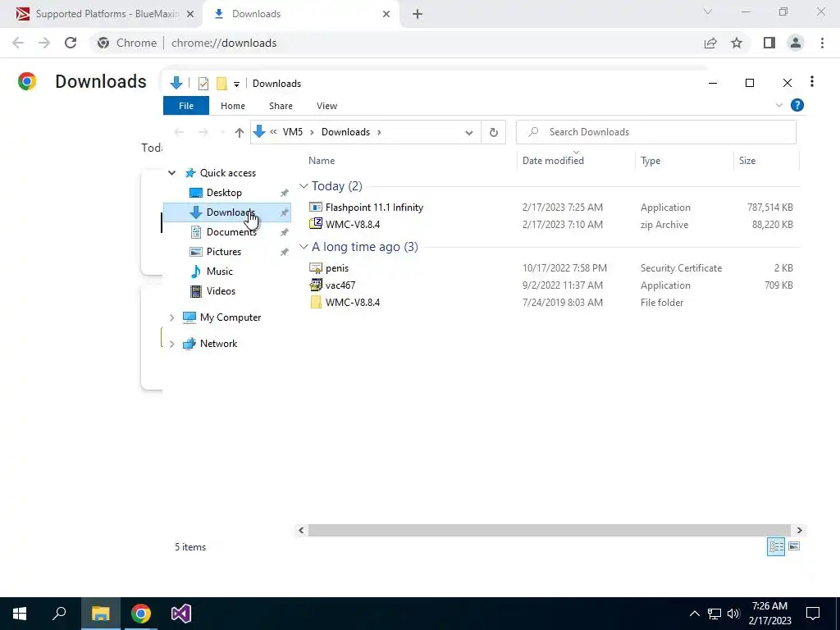Select the security certificate file icon
The height and width of the screenshot is (630, 840).
click(x=316, y=268)
